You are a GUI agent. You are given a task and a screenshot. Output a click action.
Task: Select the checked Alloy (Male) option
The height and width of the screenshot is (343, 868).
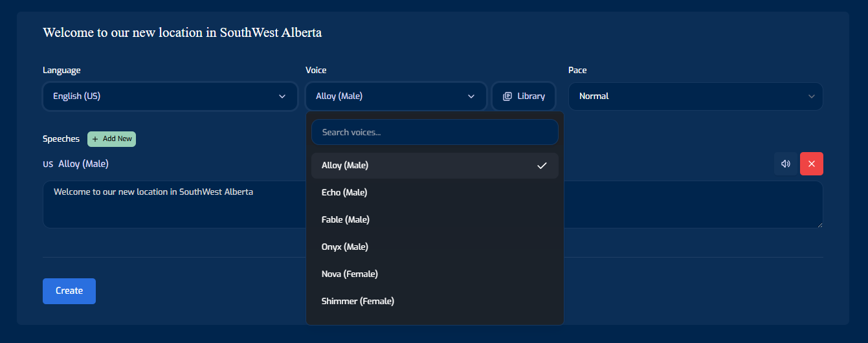pyautogui.click(x=435, y=166)
